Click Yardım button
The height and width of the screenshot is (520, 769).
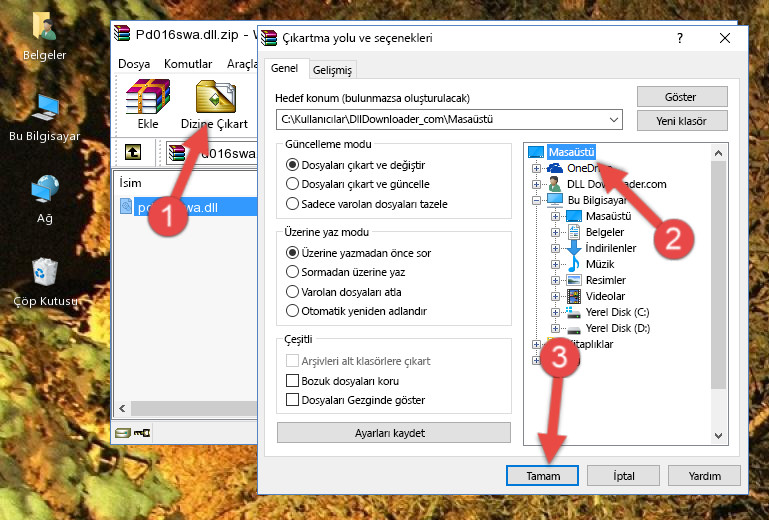point(704,476)
